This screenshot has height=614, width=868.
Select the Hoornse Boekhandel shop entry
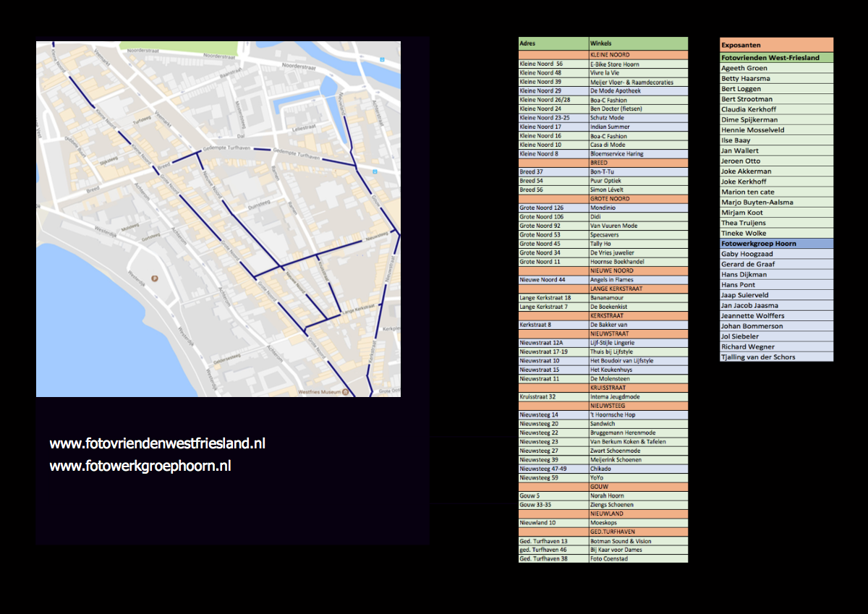[638, 262]
